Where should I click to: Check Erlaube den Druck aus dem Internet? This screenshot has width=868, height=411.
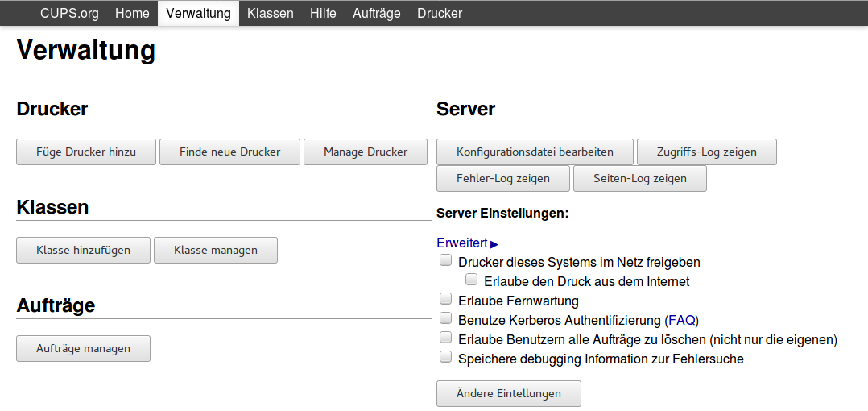(472, 280)
